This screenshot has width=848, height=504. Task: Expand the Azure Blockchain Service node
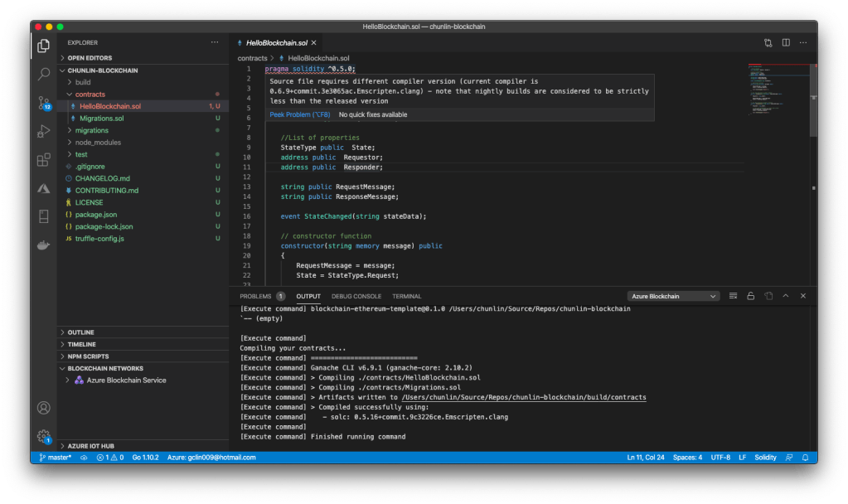click(x=126, y=380)
